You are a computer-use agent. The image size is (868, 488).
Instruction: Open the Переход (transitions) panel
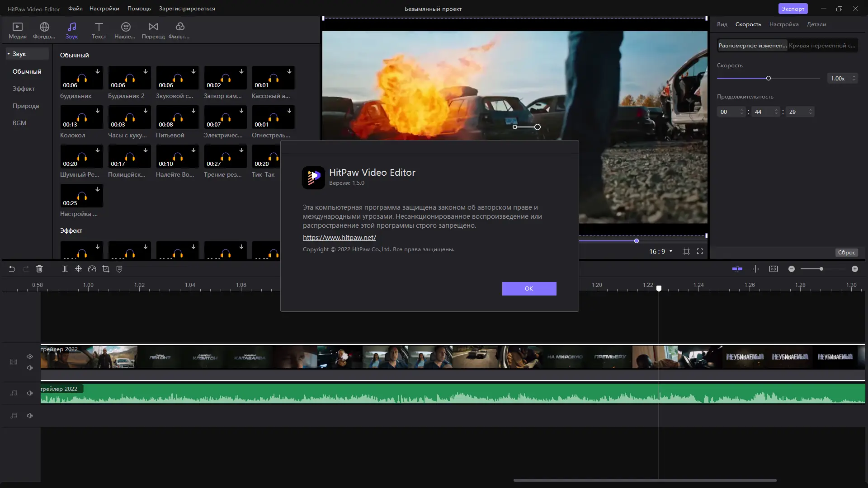pyautogui.click(x=153, y=30)
